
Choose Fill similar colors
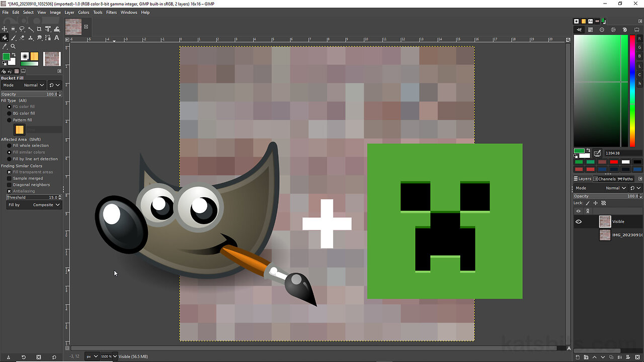point(26,152)
